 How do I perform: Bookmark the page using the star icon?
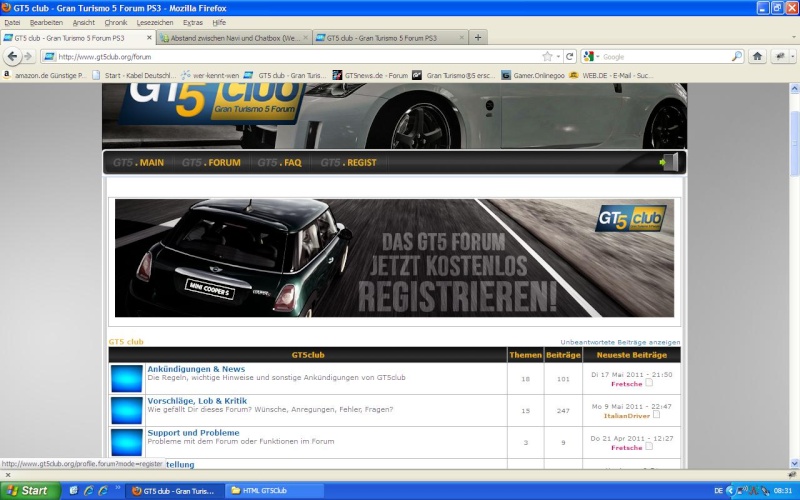pyautogui.click(x=547, y=57)
